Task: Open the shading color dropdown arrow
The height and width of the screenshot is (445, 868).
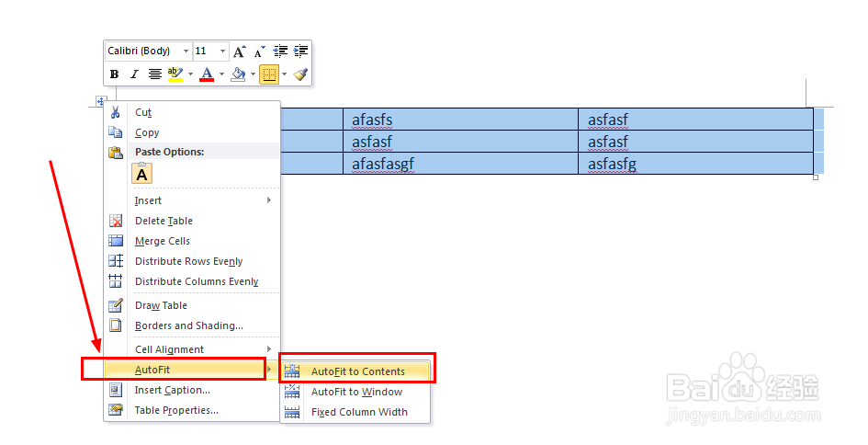Action: coord(253,74)
